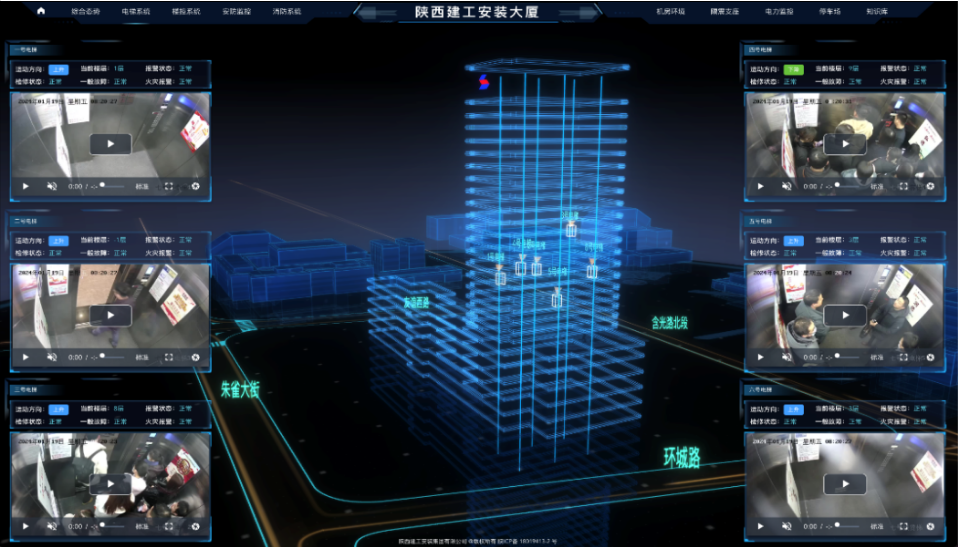
Task: Open the 停车场 navigation tab
Action: (830, 12)
